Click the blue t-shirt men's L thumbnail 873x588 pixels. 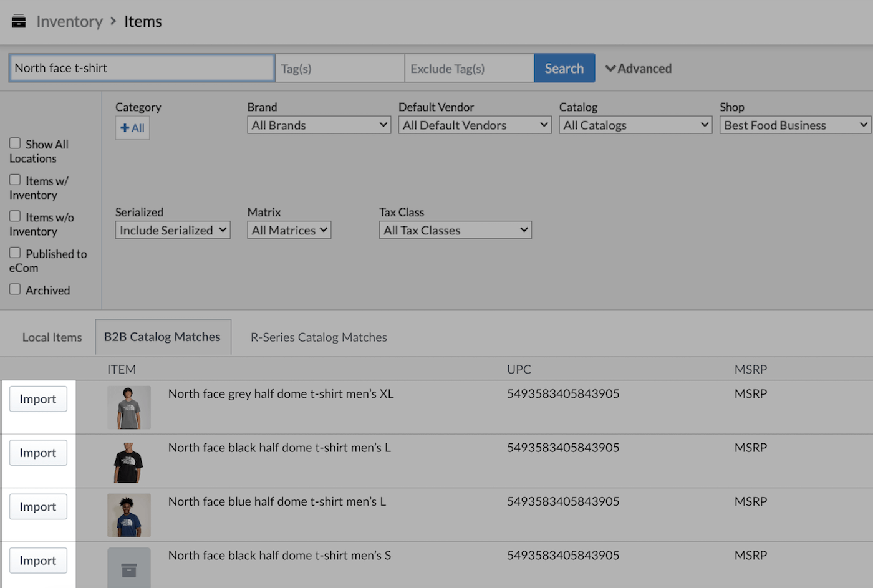128,516
